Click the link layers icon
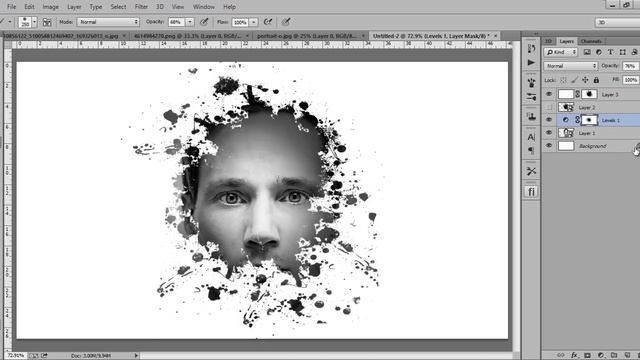 tap(561, 355)
